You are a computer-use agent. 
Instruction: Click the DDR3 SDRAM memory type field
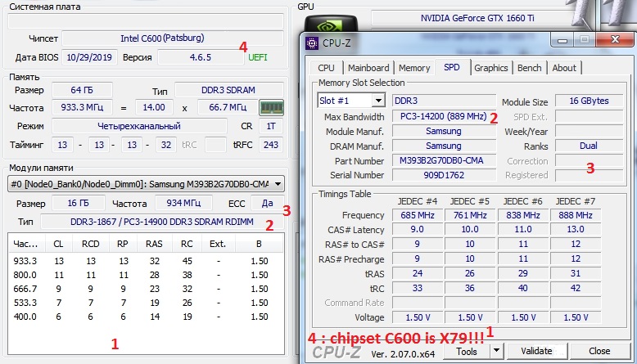[228, 90]
